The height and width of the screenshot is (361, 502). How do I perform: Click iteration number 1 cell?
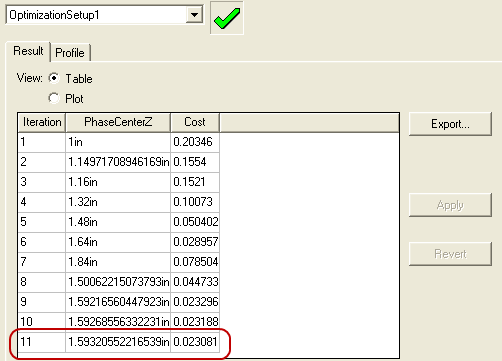[42, 142]
